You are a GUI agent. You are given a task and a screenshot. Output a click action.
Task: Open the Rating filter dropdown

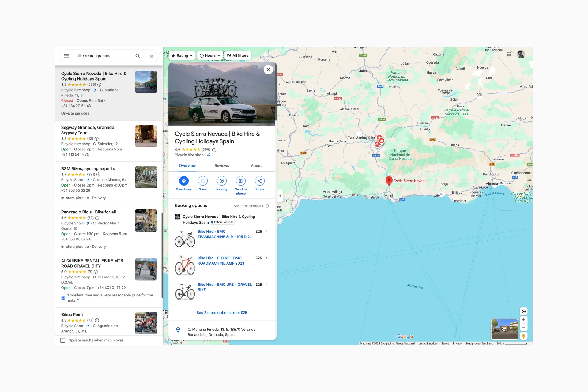point(182,56)
